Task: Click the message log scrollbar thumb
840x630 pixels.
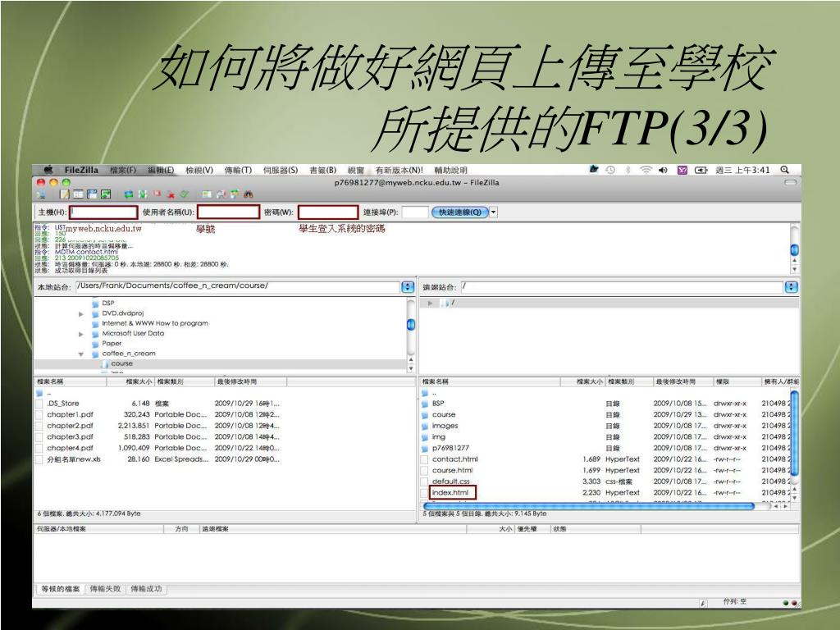Action: [x=794, y=249]
